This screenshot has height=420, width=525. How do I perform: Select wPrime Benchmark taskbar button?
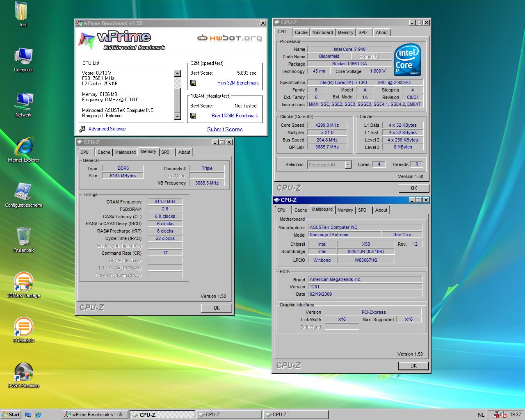(95, 415)
